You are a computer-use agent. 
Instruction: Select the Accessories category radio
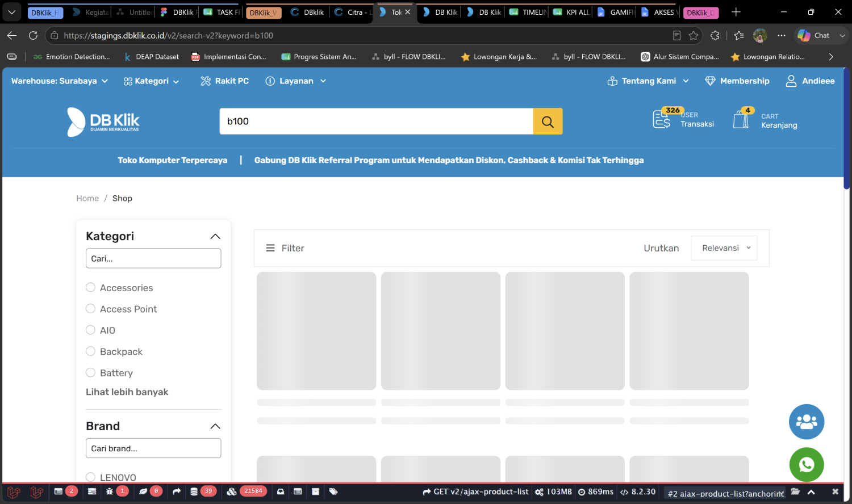[90, 287]
